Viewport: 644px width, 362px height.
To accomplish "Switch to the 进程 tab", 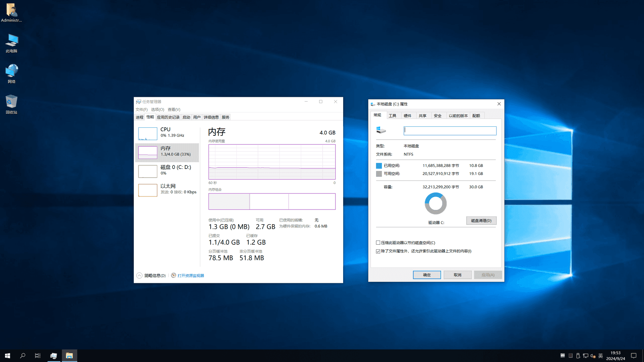I will pos(140,117).
